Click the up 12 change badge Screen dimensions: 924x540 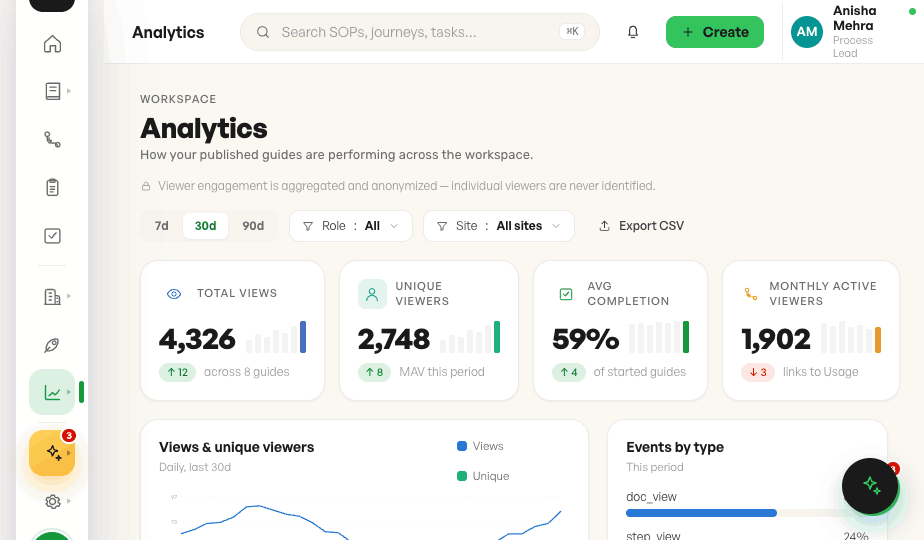pos(177,373)
